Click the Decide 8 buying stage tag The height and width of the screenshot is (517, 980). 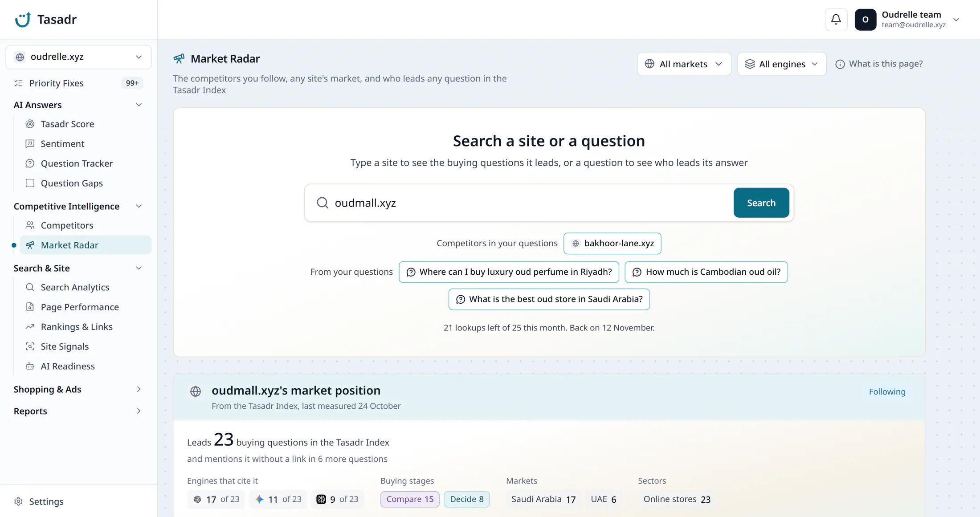point(466,499)
